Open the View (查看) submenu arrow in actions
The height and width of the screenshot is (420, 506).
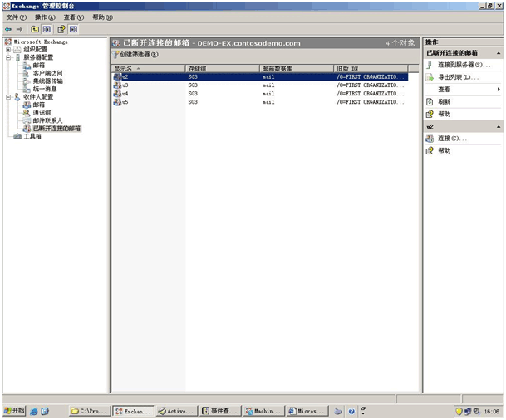pos(499,90)
